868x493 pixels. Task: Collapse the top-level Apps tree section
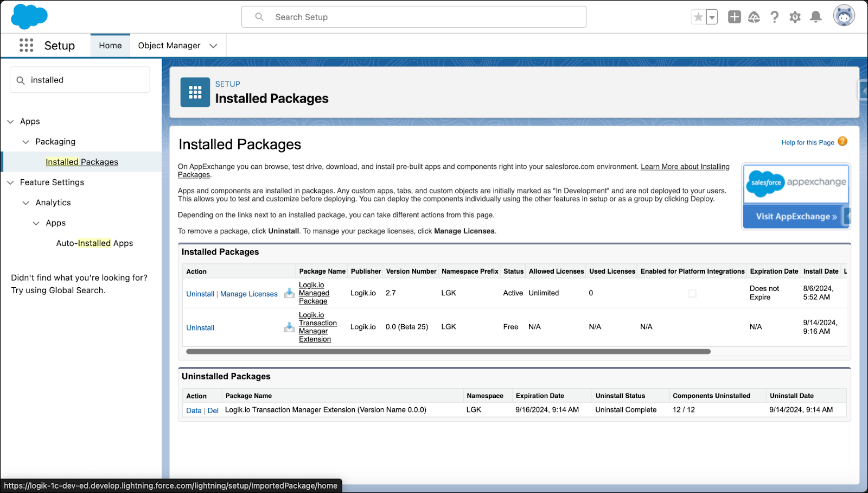[x=10, y=122]
